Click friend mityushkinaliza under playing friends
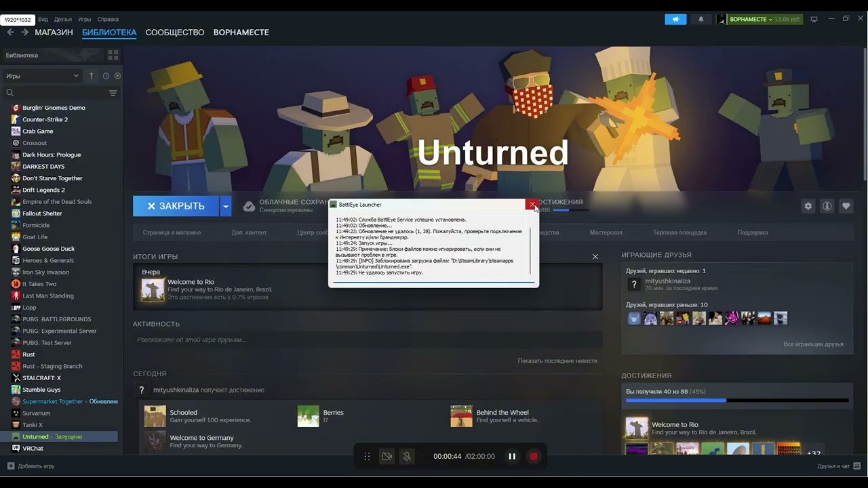 (667, 281)
